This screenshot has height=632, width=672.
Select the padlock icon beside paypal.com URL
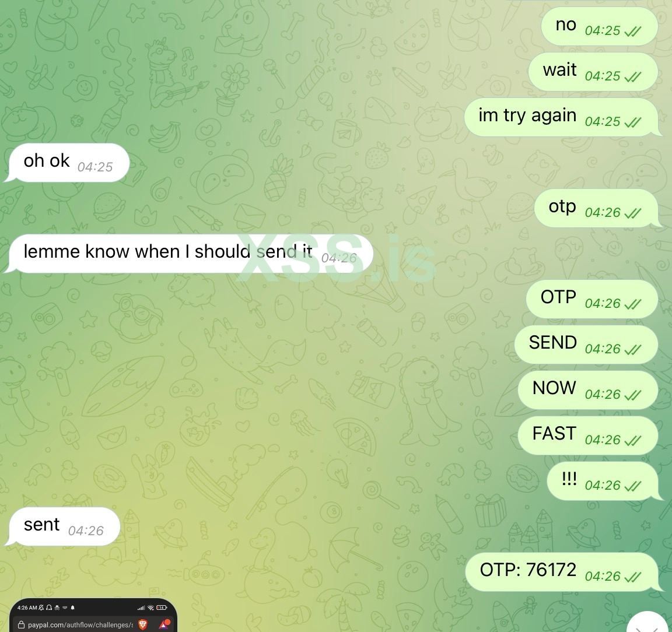[22, 625]
